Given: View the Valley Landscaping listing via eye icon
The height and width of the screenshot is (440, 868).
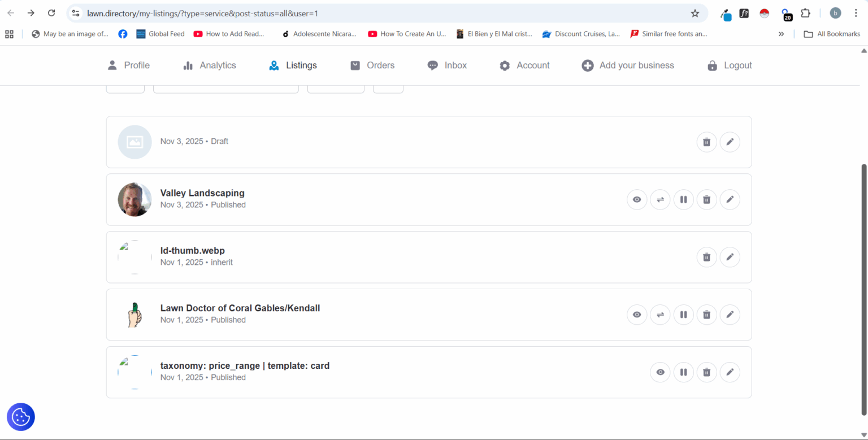Looking at the screenshot, I should tap(637, 199).
